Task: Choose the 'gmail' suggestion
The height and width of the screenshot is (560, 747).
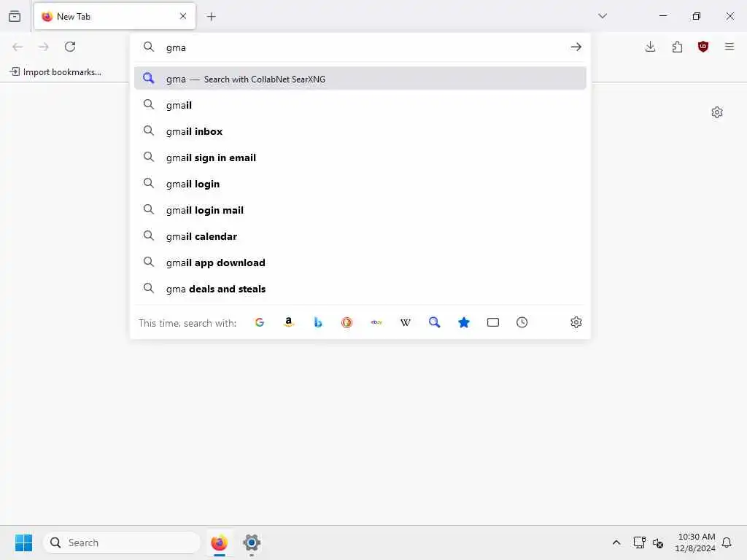Action: 360,105
